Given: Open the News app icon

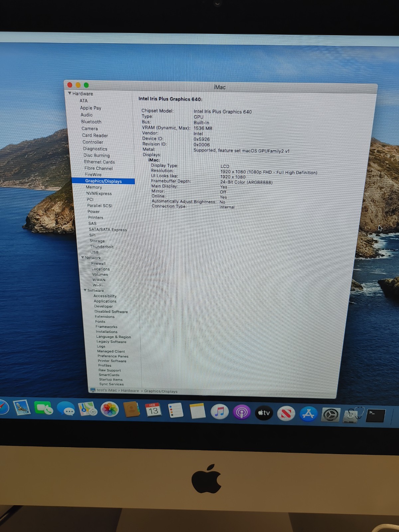Looking at the screenshot, I should point(286,414).
